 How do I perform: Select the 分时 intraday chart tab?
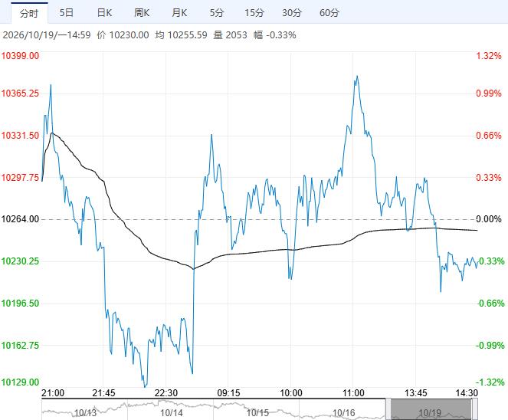(29, 13)
